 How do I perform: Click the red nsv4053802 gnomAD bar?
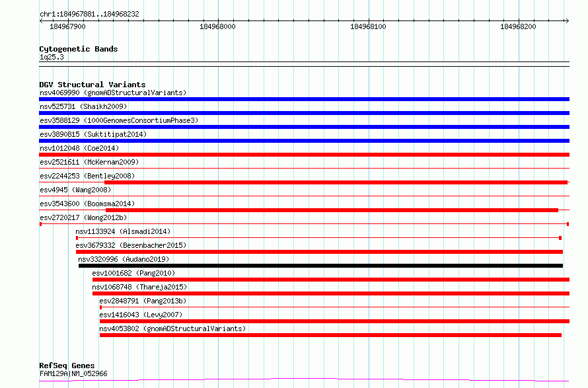(x=330, y=335)
